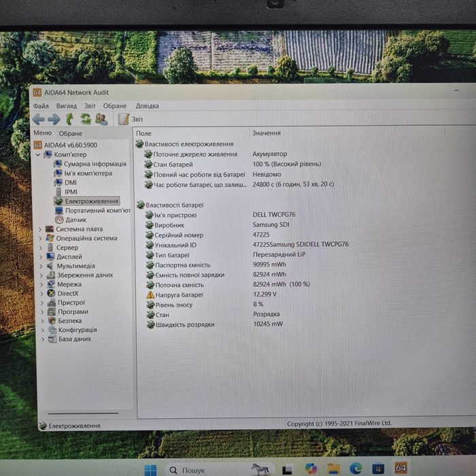This screenshot has height=476, width=476.
Task: Click the value 82924 mWh (100 %)
Action: click(282, 284)
